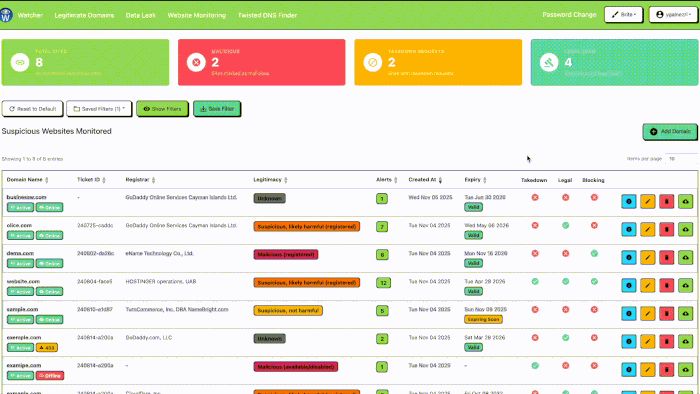This screenshot has height=394, width=700.
Task: Open info button for website.com
Action: [629, 286]
